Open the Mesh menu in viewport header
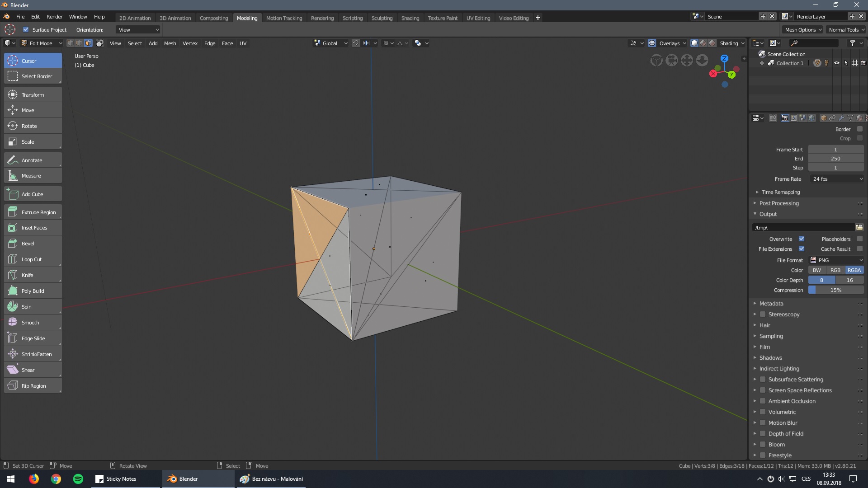 pos(170,43)
